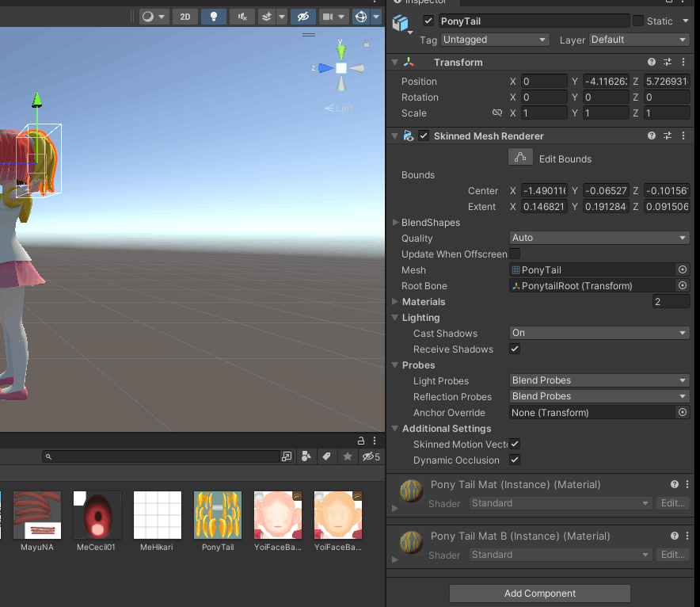Toggle Update When Offscreen checkbox
700x607 pixels.
[x=515, y=254]
